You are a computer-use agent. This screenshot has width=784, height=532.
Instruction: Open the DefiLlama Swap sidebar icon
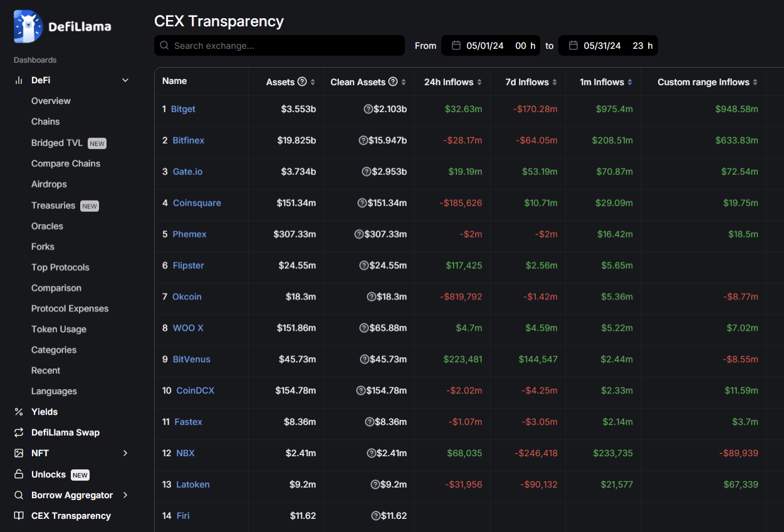click(19, 432)
